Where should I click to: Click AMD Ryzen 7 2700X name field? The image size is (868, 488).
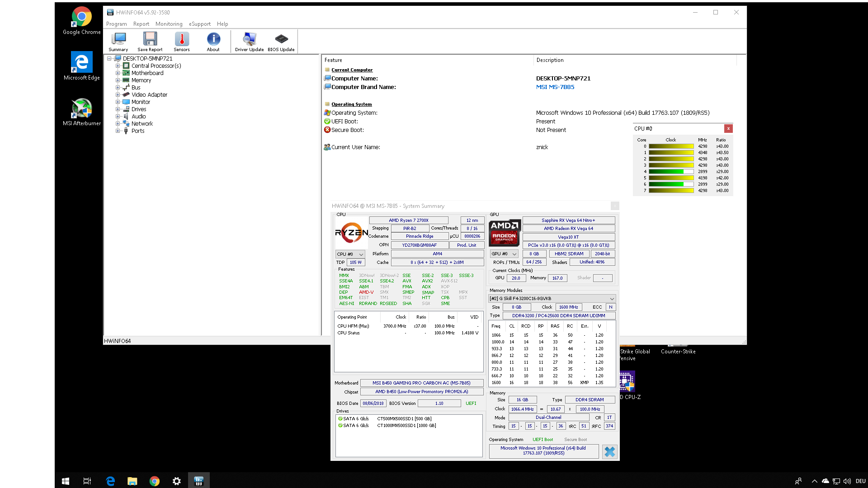tap(409, 221)
